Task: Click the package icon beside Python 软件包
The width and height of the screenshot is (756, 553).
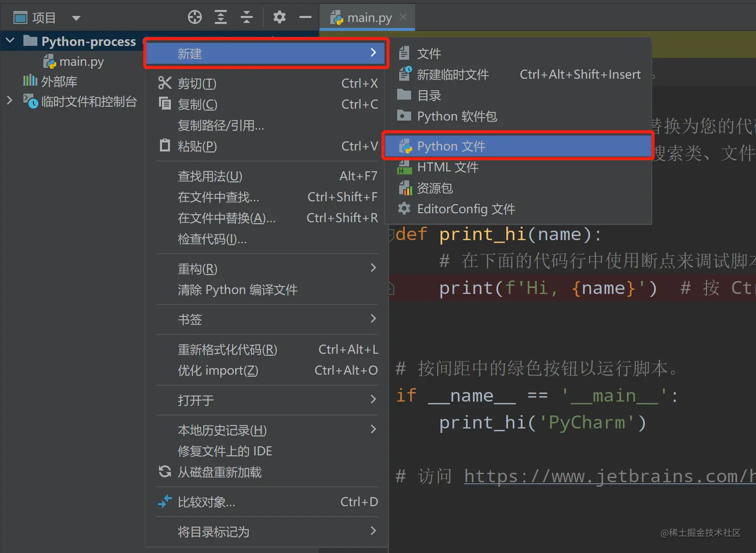Action: click(x=404, y=115)
